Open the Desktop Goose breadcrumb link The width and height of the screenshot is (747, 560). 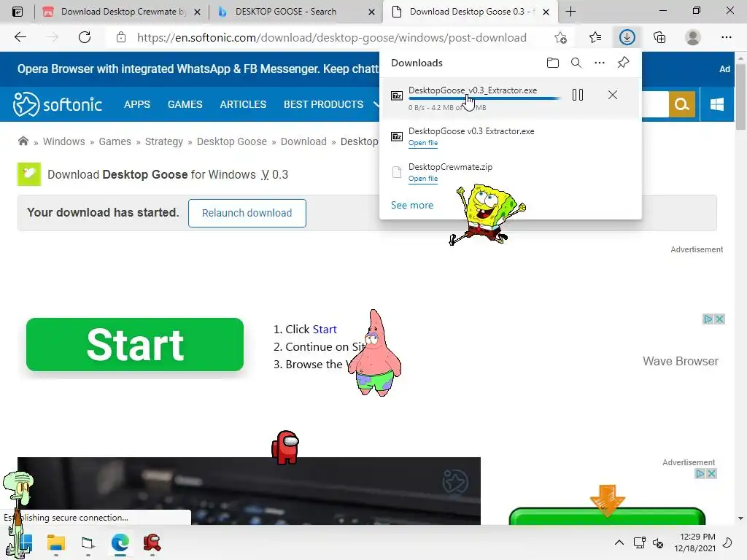232,141
